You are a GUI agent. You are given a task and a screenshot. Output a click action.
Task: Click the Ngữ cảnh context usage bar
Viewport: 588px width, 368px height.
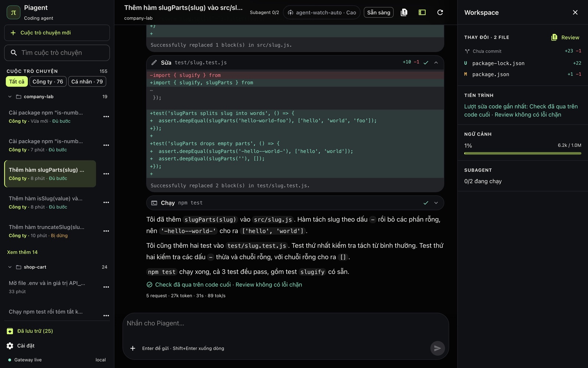tap(523, 153)
